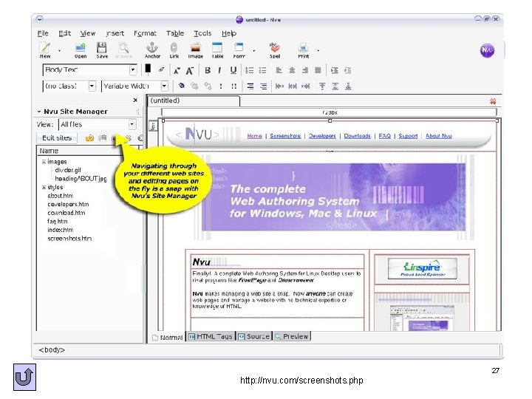Create a new page with New icon

coord(45,50)
